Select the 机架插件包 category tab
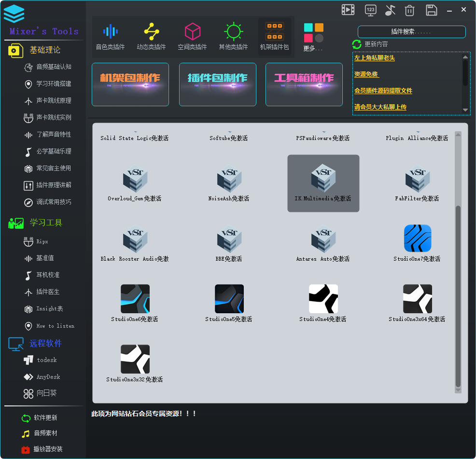 tap(274, 37)
